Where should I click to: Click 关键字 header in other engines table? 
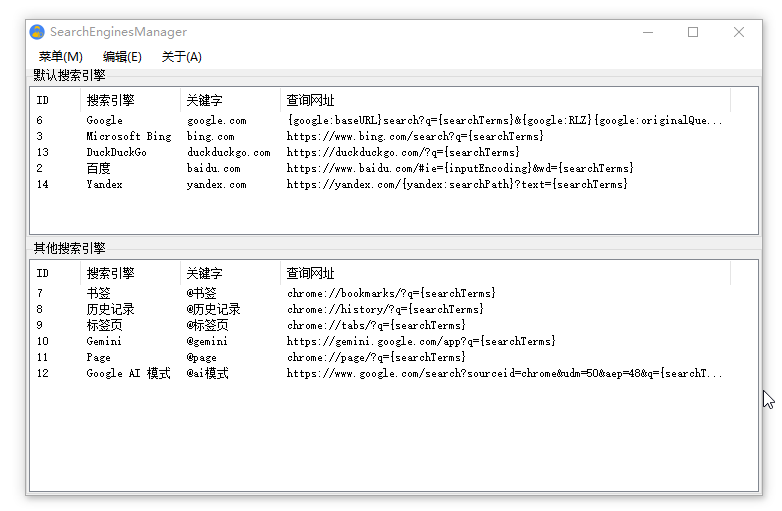tap(230, 273)
